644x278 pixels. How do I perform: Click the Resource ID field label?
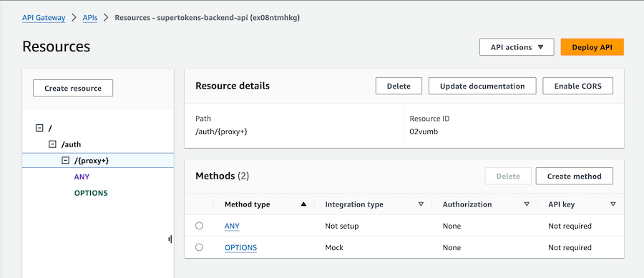(429, 119)
